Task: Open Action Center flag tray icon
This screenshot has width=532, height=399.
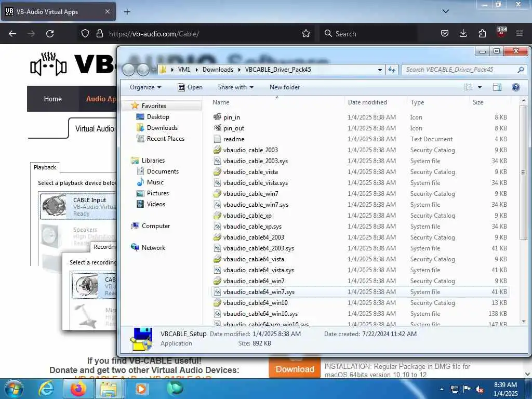Action: 467,390
